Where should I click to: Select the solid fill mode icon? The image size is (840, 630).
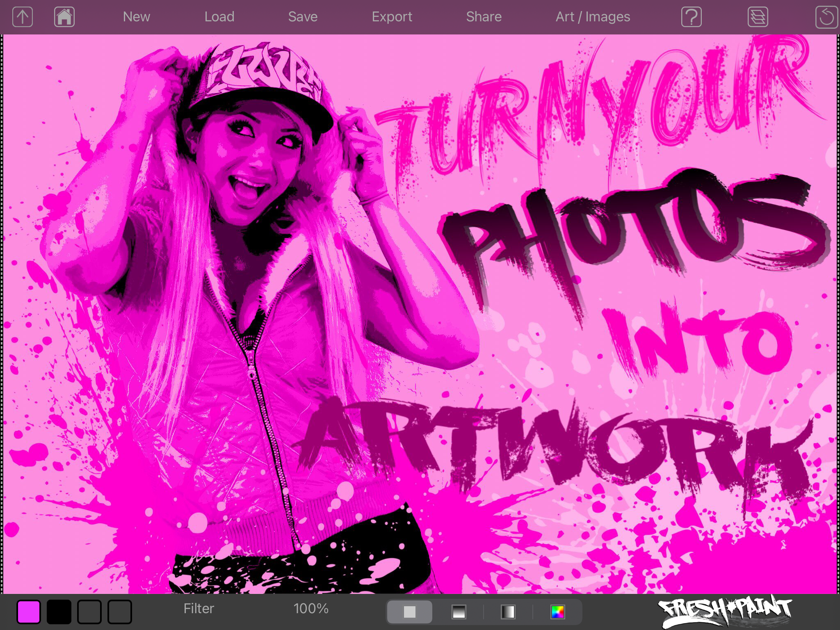409,612
